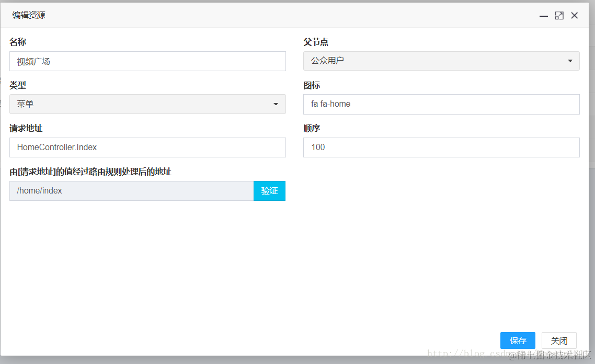Open the 父节点 dropdown showing 公众用户
This screenshot has height=364, width=595.
pyautogui.click(x=441, y=61)
